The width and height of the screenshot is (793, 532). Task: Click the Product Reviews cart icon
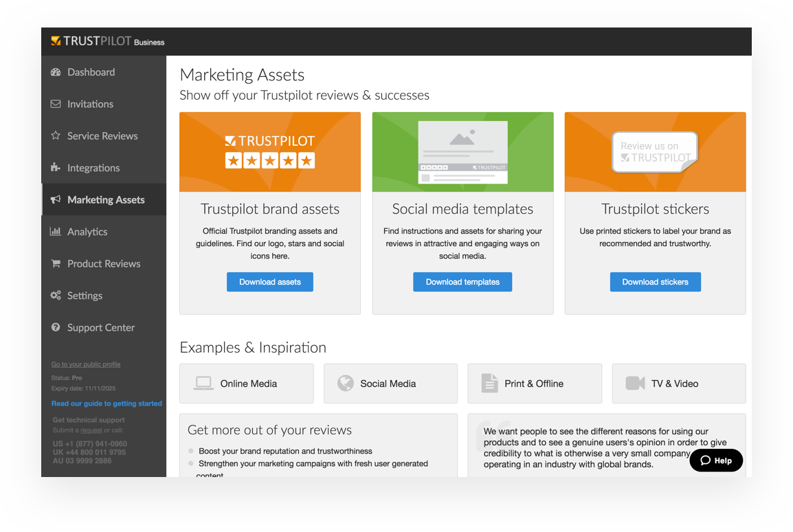click(x=56, y=264)
